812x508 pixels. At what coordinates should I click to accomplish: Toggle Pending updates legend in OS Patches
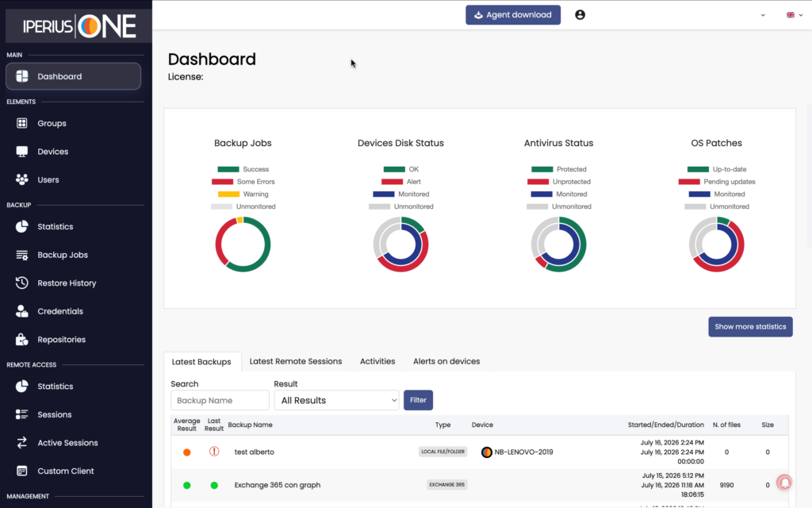pyautogui.click(x=717, y=182)
